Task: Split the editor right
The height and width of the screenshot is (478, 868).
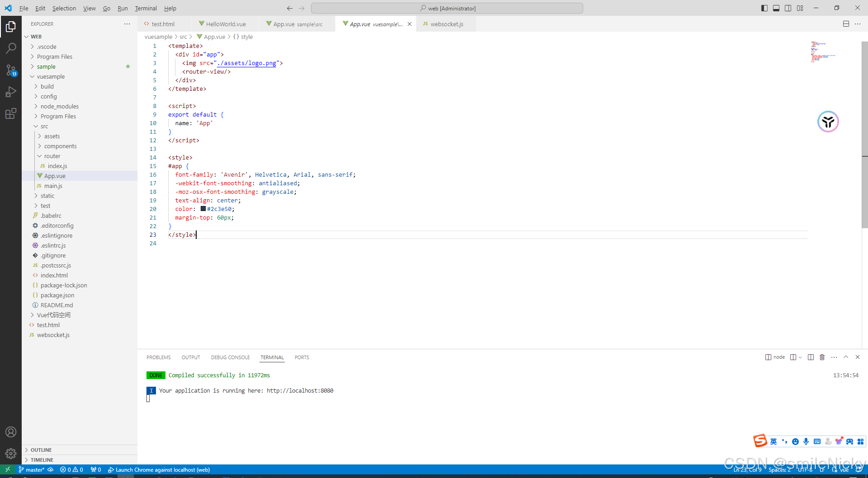Action: (846, 24)
